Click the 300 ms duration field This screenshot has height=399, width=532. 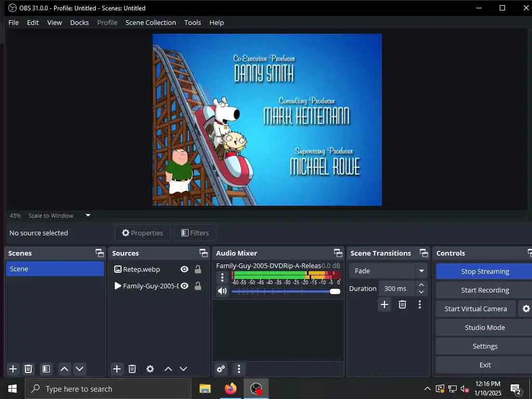tap(397, 289)
